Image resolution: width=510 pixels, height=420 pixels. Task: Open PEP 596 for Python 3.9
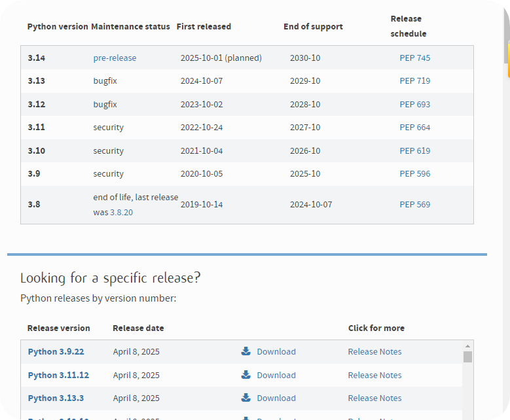click(x=415, y=174)
